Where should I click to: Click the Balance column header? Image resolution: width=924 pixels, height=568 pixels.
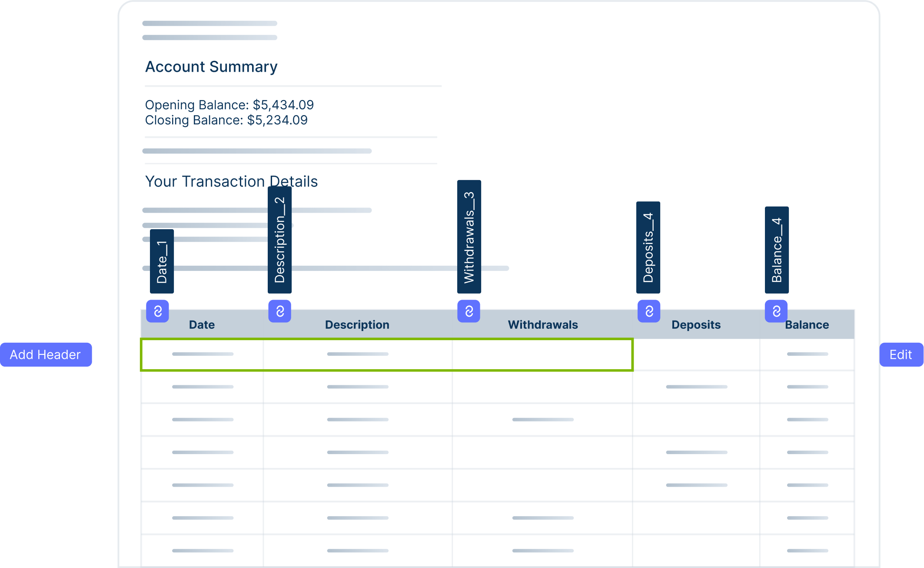(x=807, y=325)
